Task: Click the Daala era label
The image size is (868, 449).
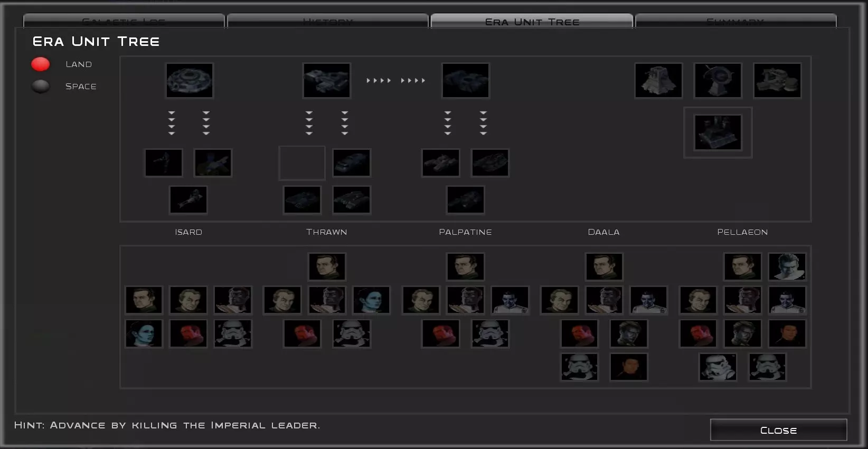Action: click(x=604, y=232)
